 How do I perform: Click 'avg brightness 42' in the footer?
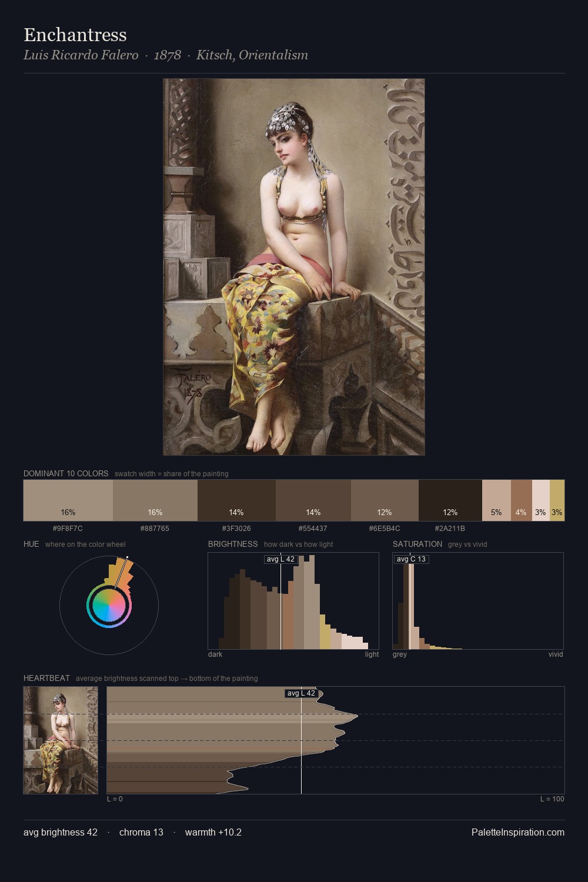tap(61, 832)
